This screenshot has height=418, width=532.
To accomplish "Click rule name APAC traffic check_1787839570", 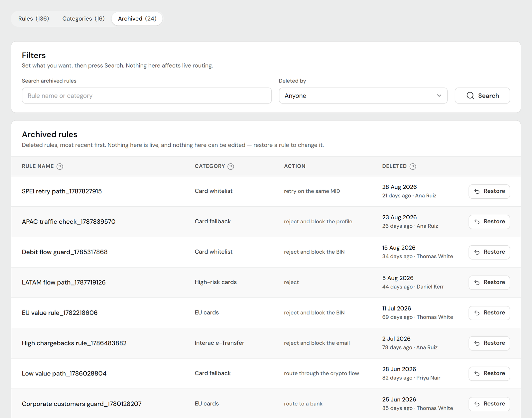I will coord(69,222).
